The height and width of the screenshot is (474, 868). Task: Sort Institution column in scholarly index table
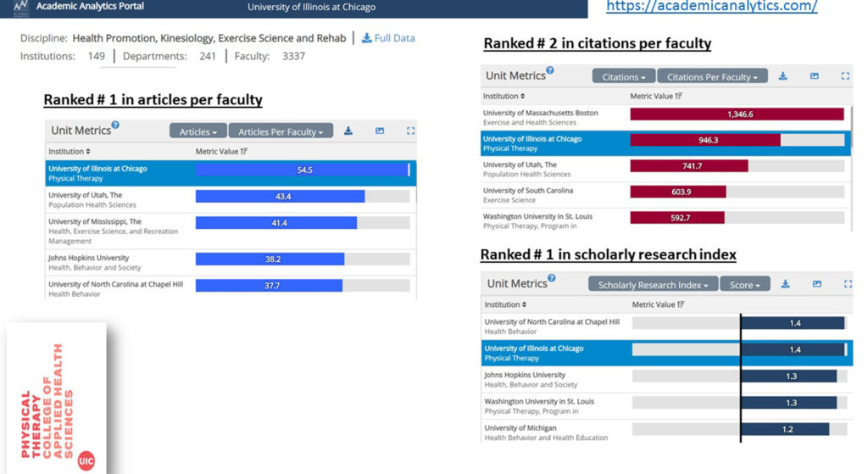click(x=505, y=304)
